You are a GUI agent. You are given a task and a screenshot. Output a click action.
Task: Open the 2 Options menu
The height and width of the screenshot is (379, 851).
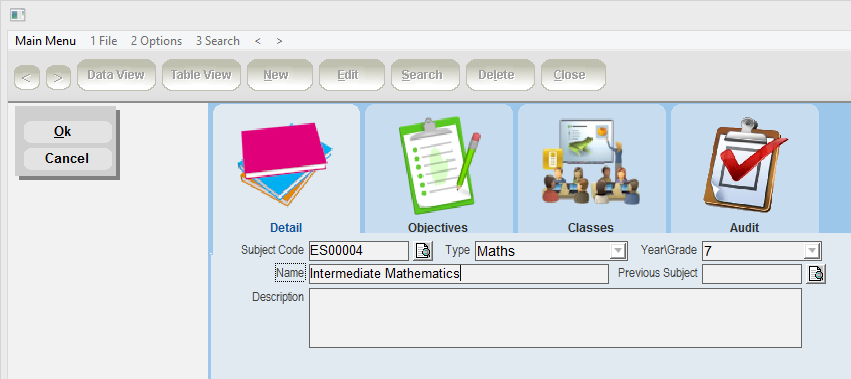[x=156, y=41]
